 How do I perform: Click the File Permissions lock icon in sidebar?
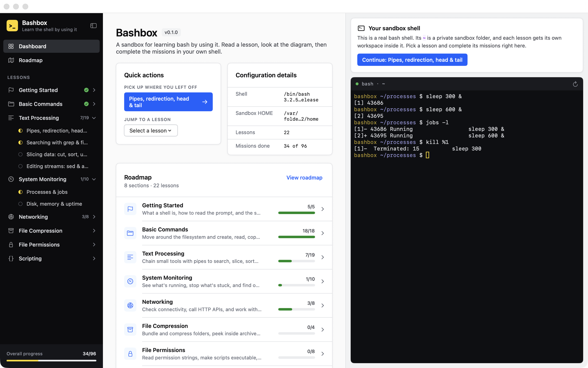[x=11, y=245]
